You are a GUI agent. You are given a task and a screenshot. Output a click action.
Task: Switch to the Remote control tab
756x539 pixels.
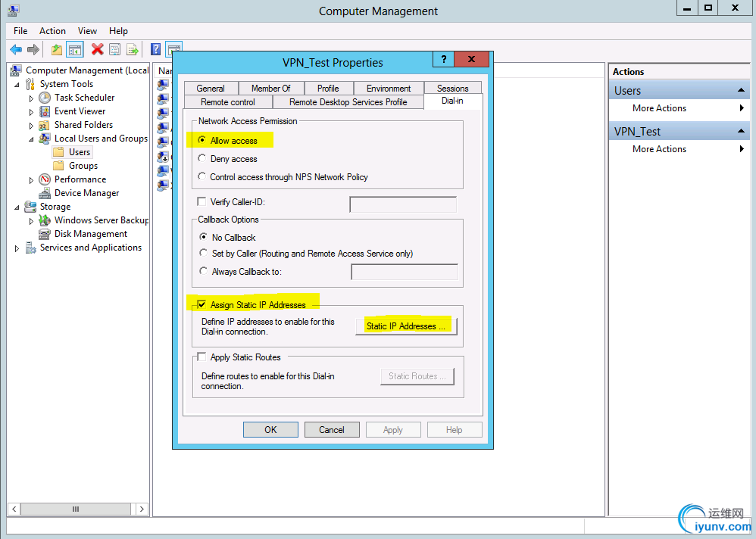[228, 102]
